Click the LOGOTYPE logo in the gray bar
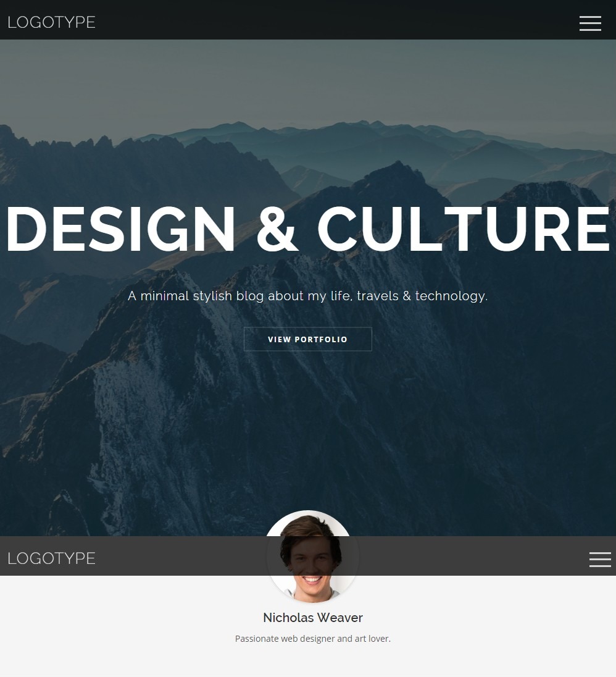 pos(51,558)
